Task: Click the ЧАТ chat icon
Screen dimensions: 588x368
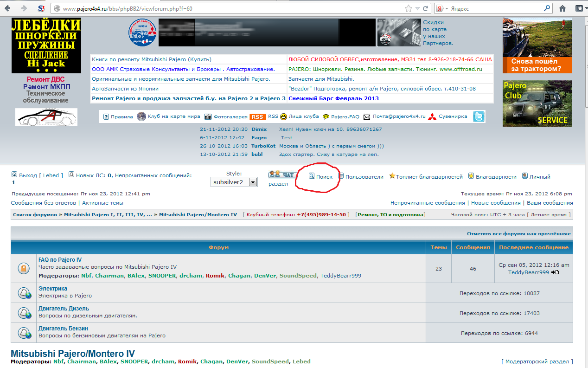Action: (x=281, y=175)
